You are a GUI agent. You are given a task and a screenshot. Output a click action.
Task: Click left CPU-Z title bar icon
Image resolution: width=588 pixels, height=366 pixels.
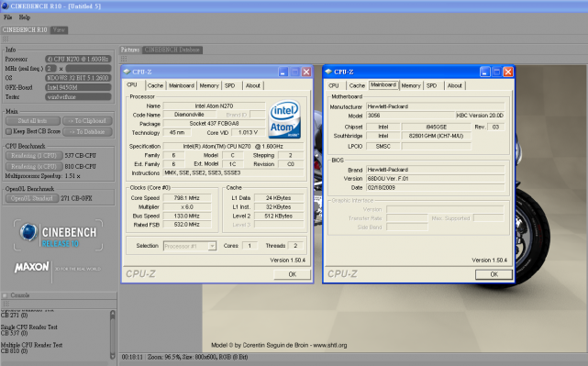click(127, 72)
